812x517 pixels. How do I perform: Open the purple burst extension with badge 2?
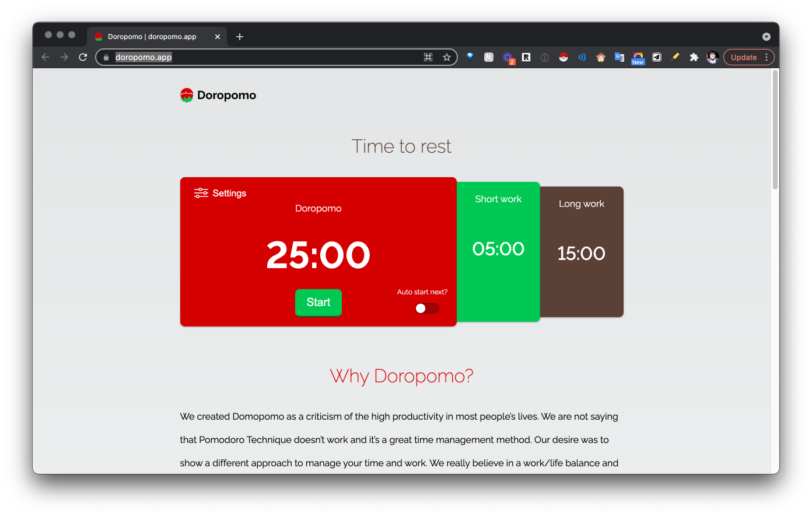tap(508, 58)
